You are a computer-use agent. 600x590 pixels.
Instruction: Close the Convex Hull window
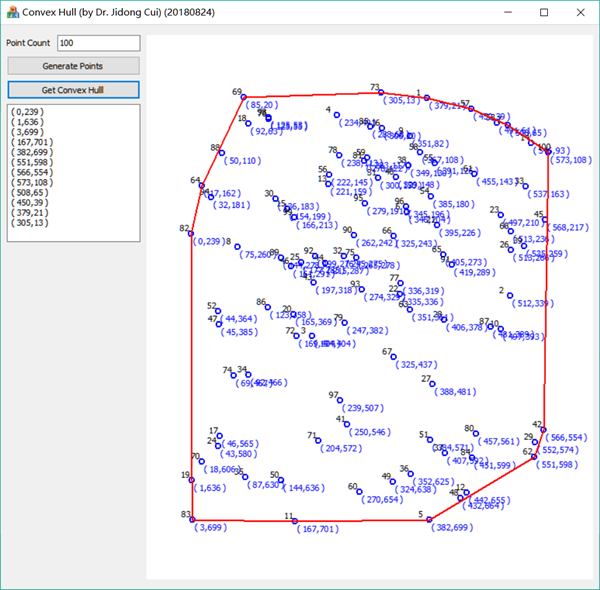pyautogui.click(x=580, y=12)
